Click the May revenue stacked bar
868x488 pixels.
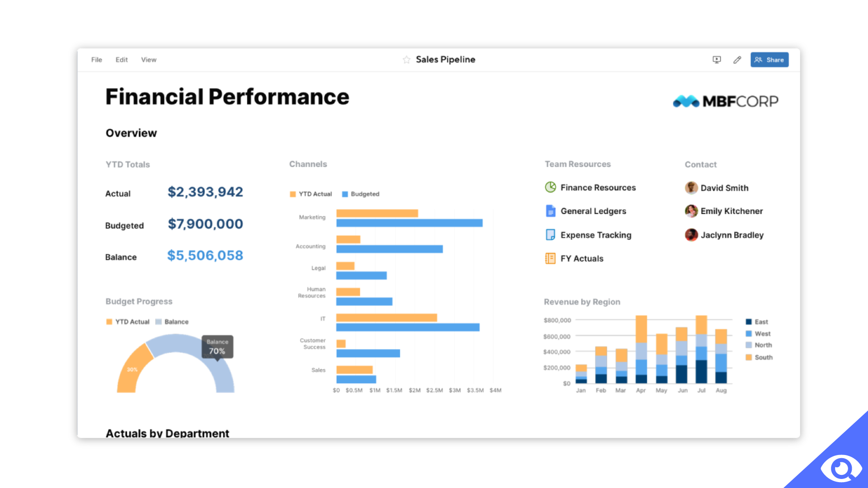click(661, 358)
